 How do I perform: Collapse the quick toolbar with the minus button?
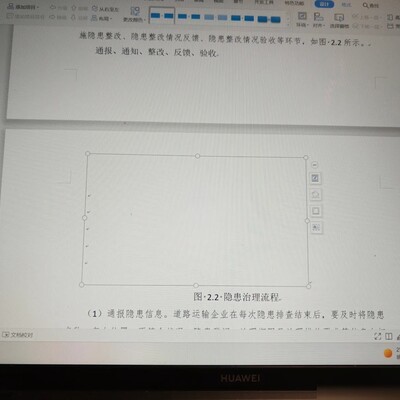pos(314,165)
